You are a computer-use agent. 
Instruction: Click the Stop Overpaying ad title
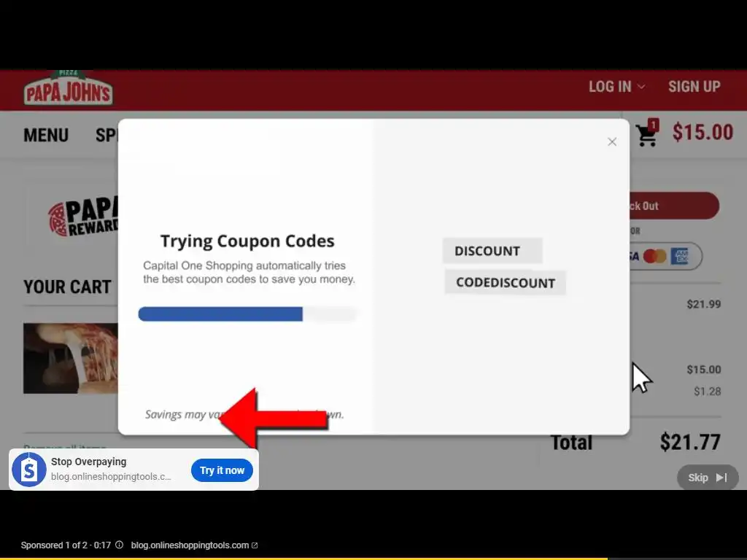[x=88, y=462]
